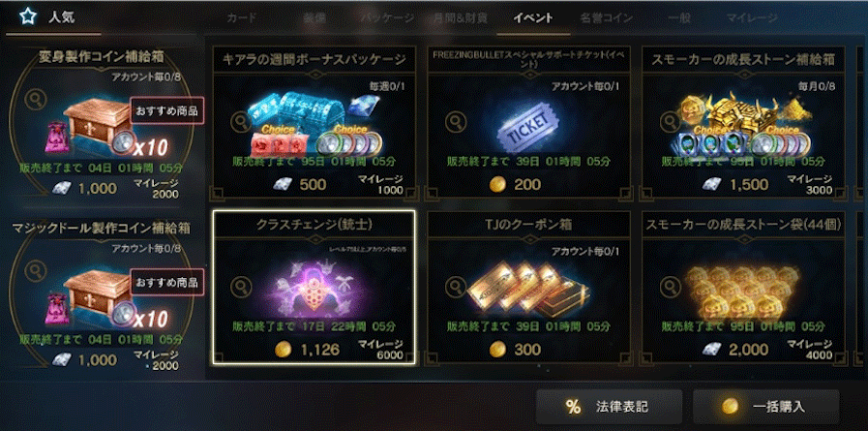This screenshot has width=868, height=431.
Task: Click magnifier icon on 変身製作コイン補給箱
Action: [37, 101]
